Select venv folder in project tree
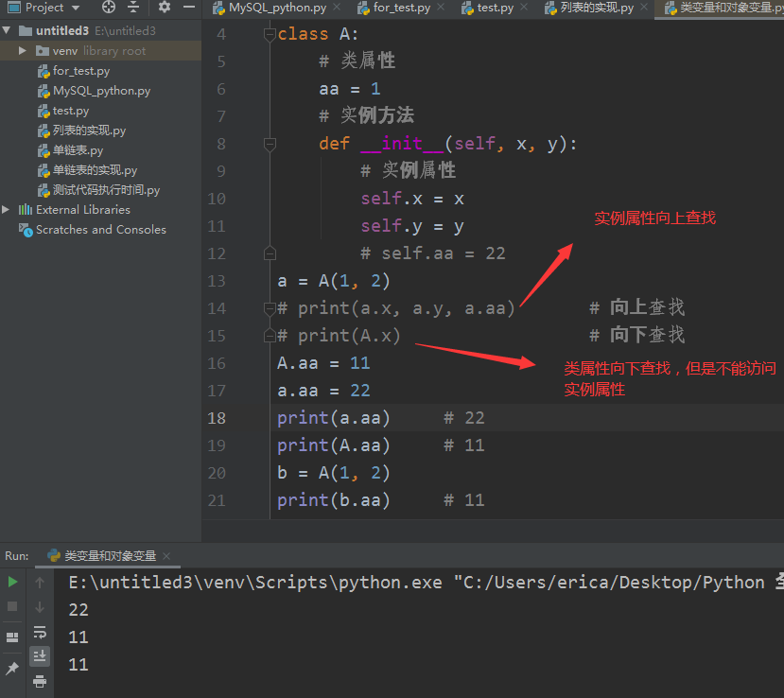 click(65, 51)
